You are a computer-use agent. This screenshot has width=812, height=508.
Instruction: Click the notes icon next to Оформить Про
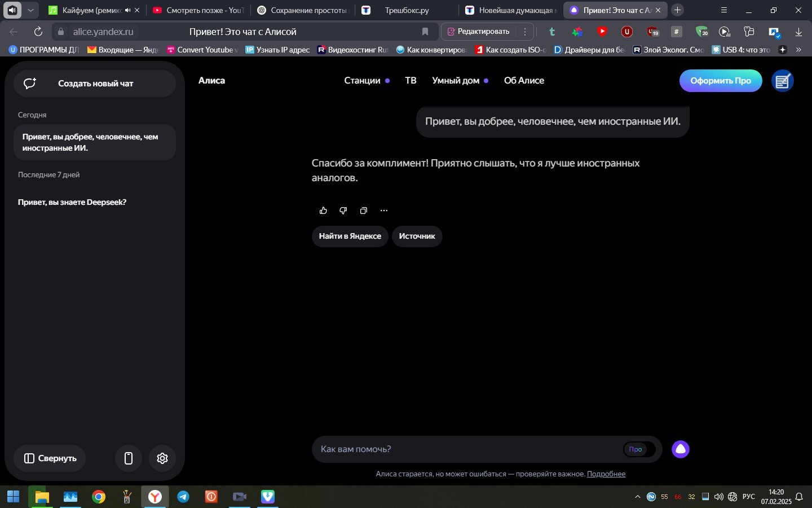tap(783, 81)
